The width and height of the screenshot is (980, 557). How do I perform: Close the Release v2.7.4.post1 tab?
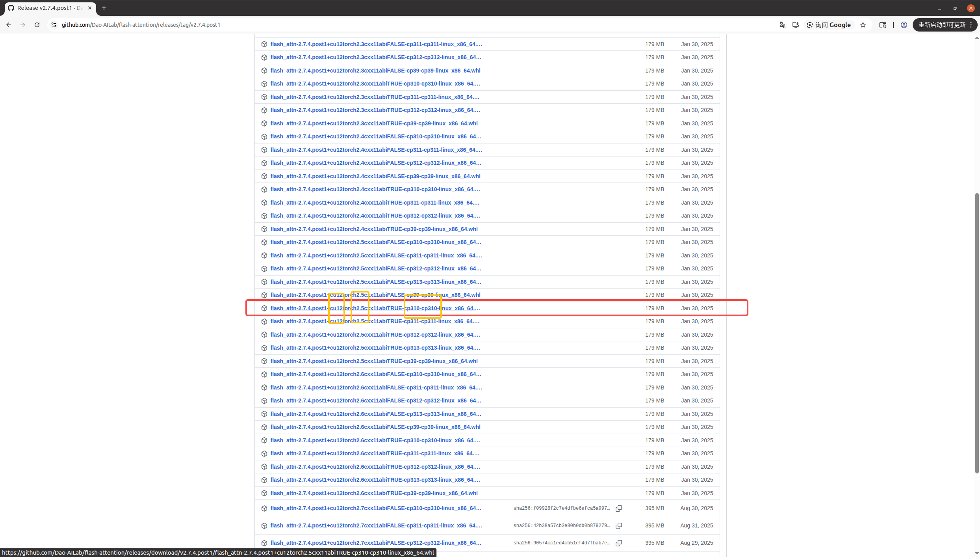(90, 8)
